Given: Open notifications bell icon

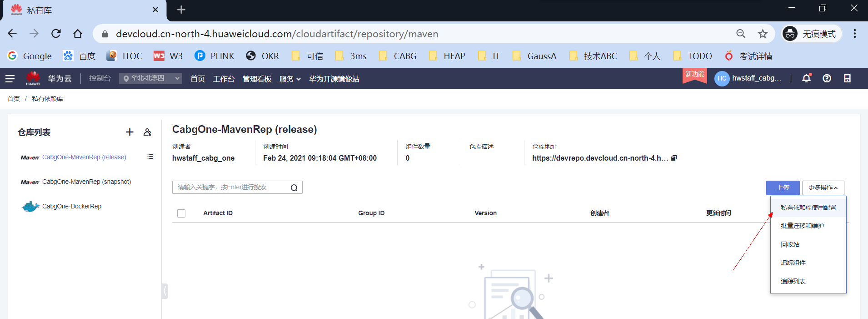Looking at the screenshot, I should (x=807, y=78).
